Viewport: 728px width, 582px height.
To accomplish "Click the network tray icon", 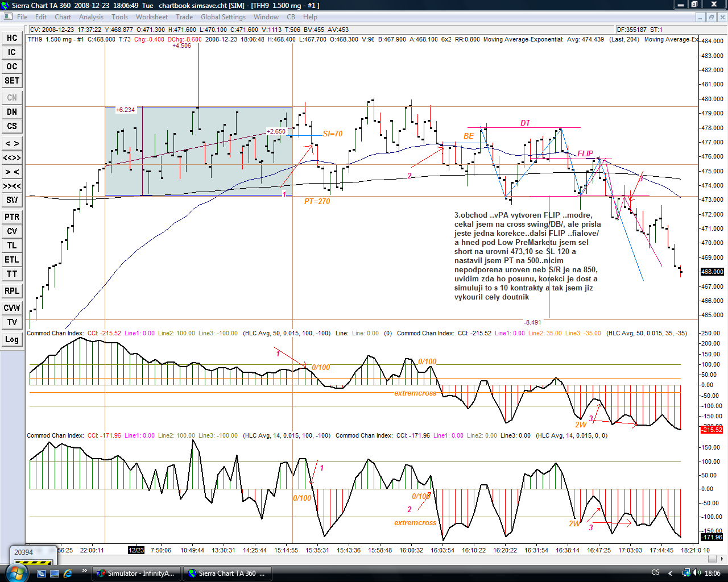I will tap(686, 573).
